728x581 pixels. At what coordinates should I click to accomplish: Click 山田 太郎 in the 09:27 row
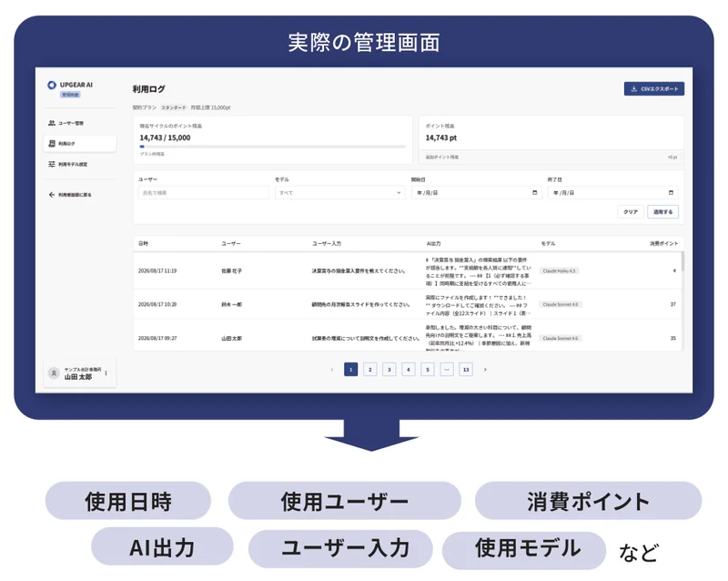pos(232,339)
